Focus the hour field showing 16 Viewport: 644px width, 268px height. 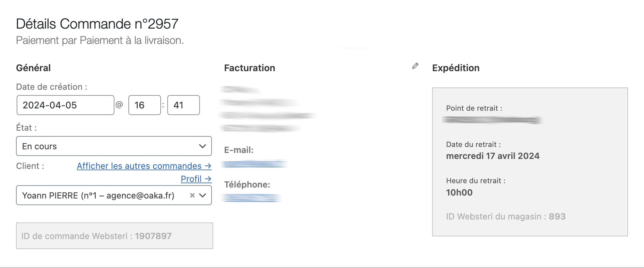144,105
